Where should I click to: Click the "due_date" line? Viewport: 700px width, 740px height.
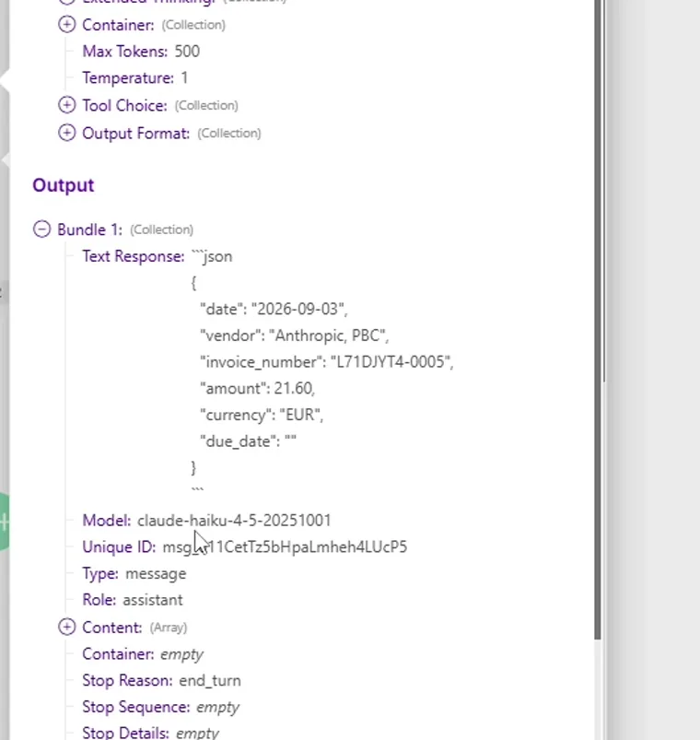click(x=248, y=441)
